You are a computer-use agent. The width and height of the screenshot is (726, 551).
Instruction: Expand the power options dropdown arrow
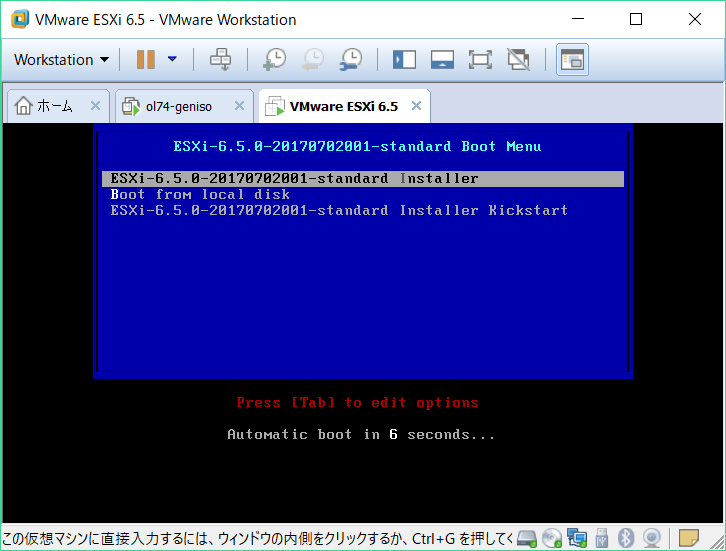(x=172, y=59)
